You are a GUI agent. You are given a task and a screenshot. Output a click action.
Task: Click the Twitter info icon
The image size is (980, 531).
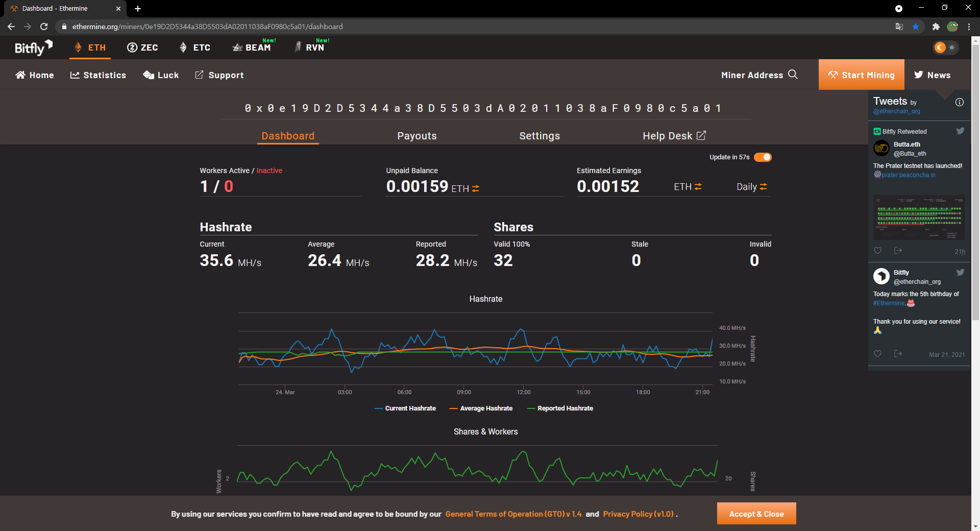960,102
